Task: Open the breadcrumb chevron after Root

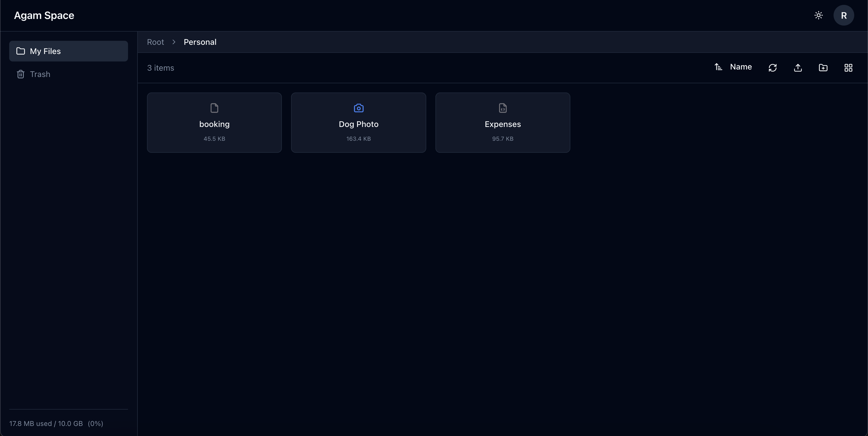Action: point(174,42)
